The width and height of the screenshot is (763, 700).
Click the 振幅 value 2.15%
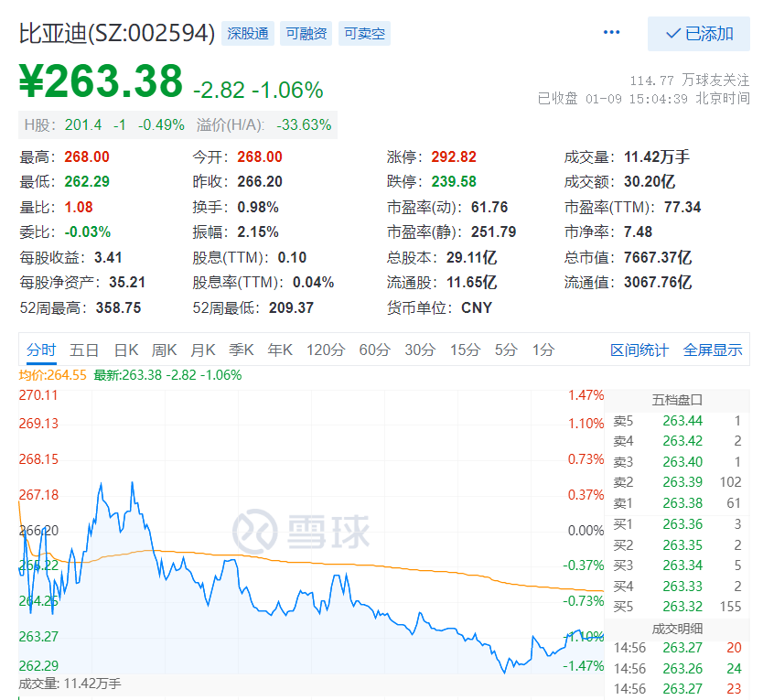pos(258,232)
